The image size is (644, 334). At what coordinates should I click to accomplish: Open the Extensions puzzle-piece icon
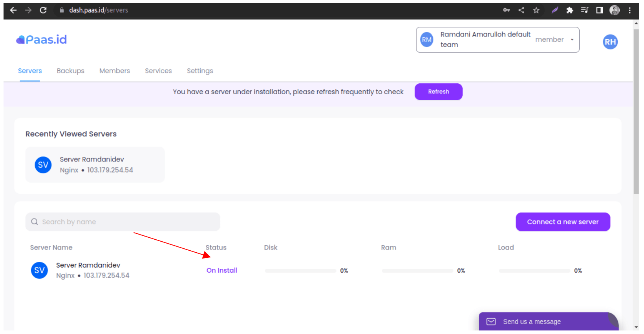pyautogui.click(x=569, y=10)
